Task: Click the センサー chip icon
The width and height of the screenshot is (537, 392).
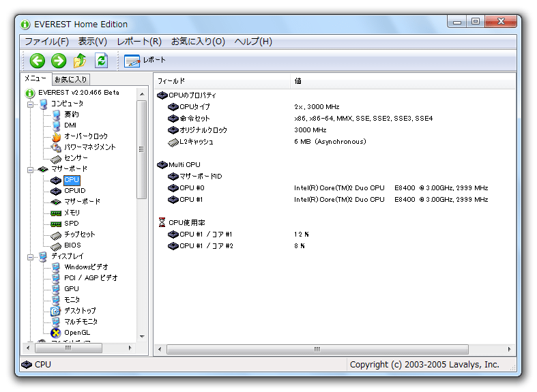Action: [x=56, y=159]
